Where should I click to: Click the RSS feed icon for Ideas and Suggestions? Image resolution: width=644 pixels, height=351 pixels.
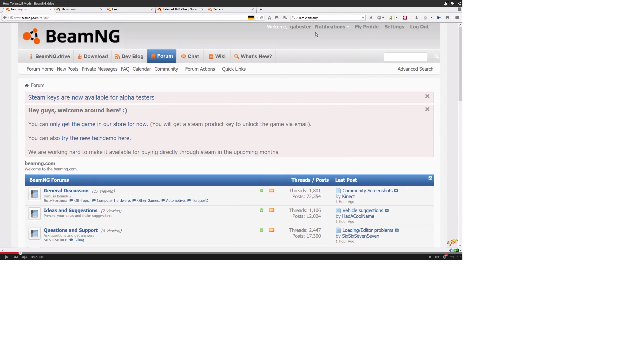[271, 210]
